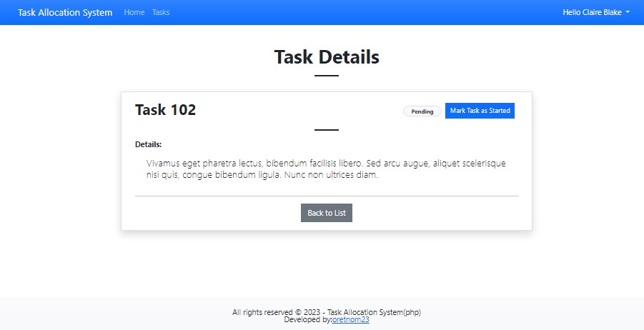Click the All rights reserved footer text
Viewport: 644px width, 330px height.
(x=327, y=312)
